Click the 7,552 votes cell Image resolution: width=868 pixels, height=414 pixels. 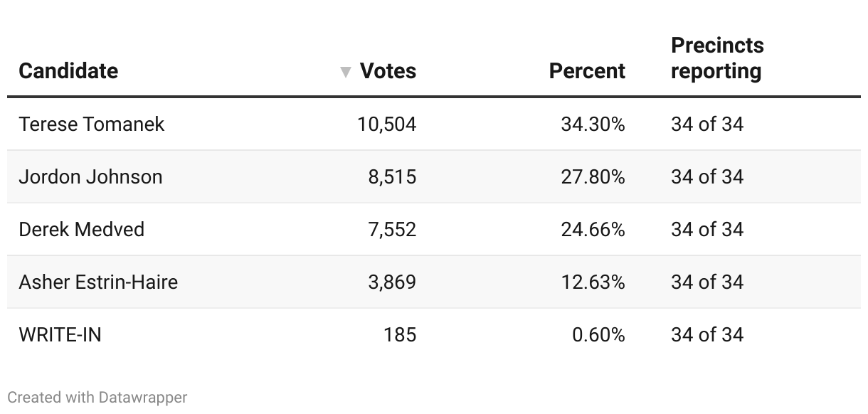[x=392, y=229]
